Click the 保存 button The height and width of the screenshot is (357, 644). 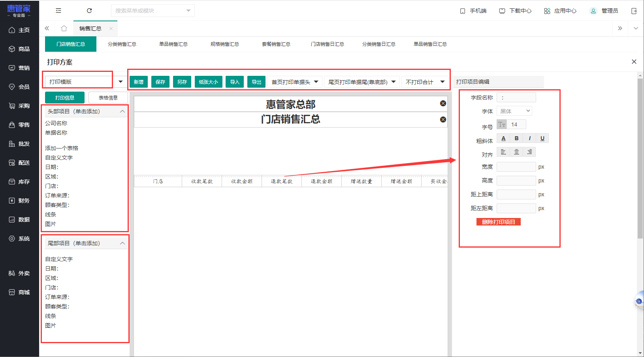point(160,82)
